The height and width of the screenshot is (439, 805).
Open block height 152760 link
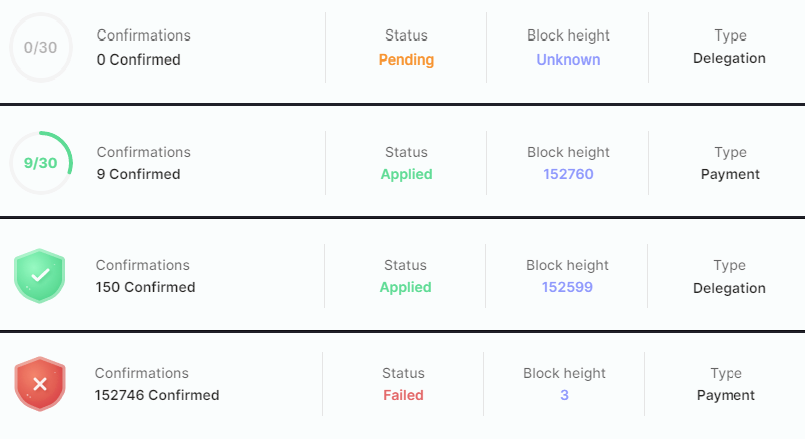(567, 174)
